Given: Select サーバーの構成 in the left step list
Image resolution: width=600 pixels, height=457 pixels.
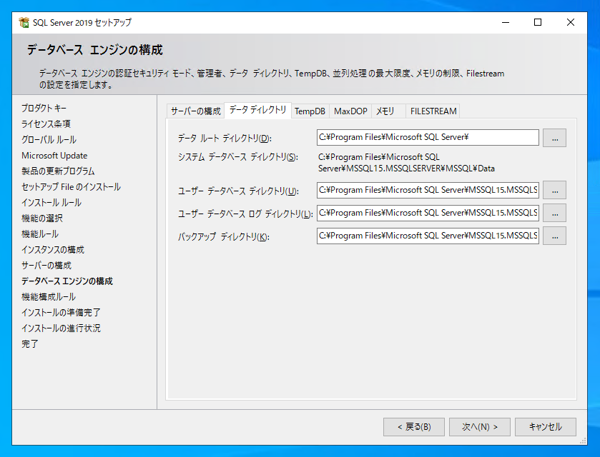Looking at the screenshot, I should pos(46,265).
